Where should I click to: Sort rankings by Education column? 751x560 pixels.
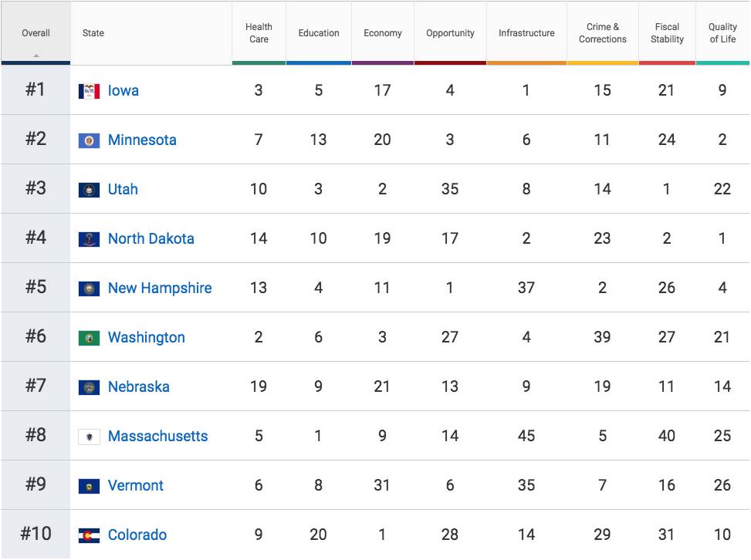coord(319,33)
